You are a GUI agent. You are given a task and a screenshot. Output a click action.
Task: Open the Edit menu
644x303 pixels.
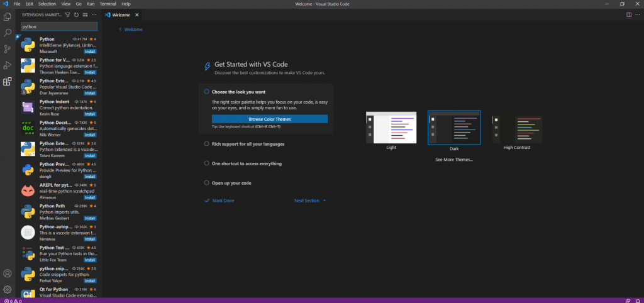point(29,4)
